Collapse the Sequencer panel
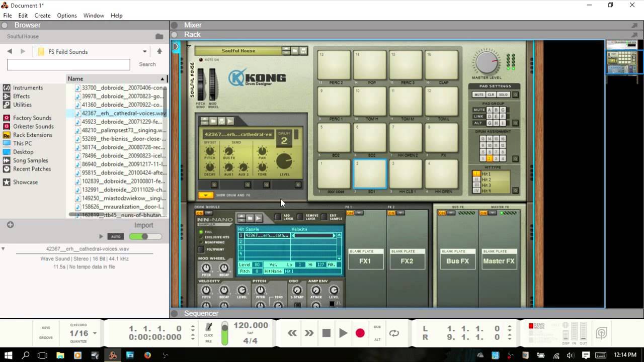 pos(174,314)
